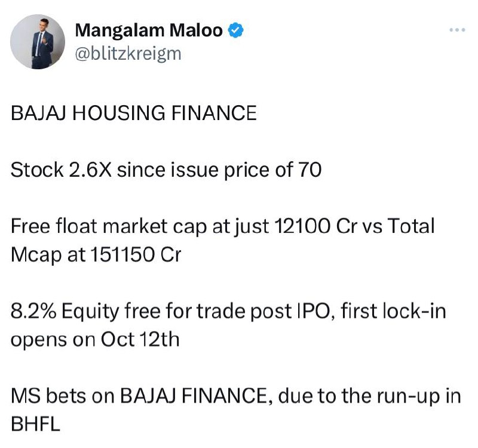Click the BAJAJ HOUSING FINANCE heading text
Viewport: 478px width, 448px height.
pyautogui.click(x=133, y=113)
